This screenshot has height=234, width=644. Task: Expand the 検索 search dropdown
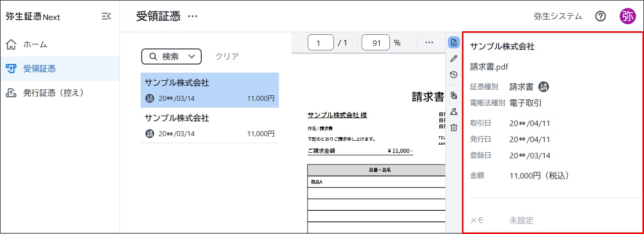click(171, 56)
